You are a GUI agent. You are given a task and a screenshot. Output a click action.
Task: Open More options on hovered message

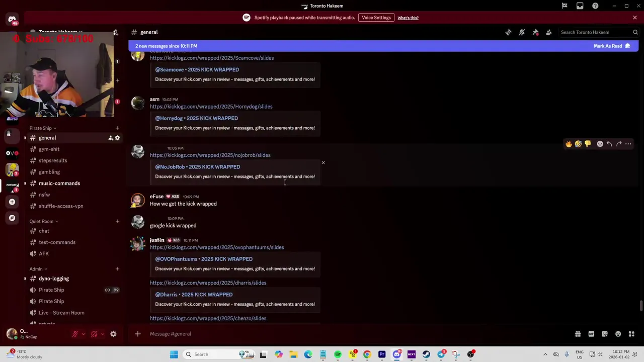point(628,144)
